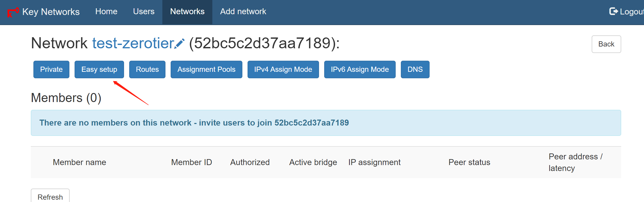Viewport: 644px width, 202px height.
Task: Open IPv4 Assign Mode options
Action: 283,69
